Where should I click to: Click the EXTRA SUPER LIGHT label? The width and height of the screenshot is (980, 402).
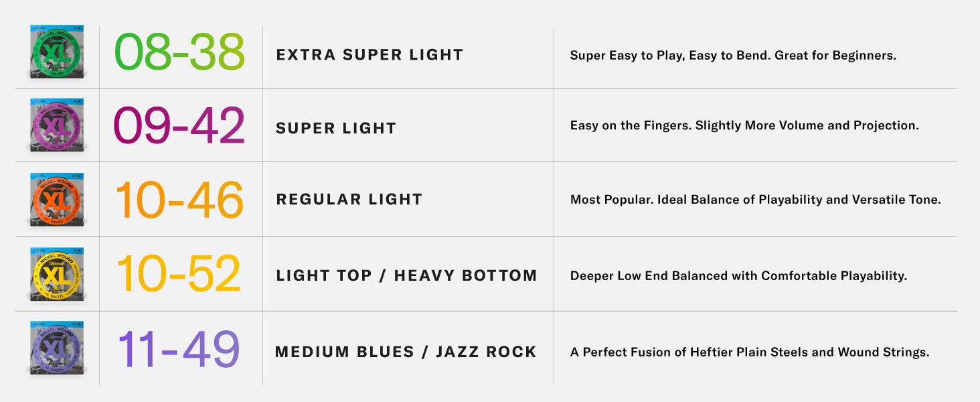370,55
